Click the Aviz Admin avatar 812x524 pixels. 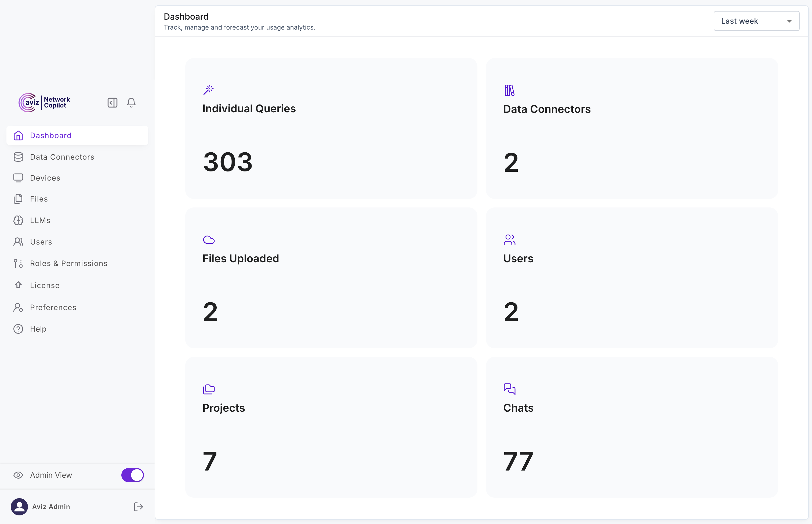pos(19,507)
